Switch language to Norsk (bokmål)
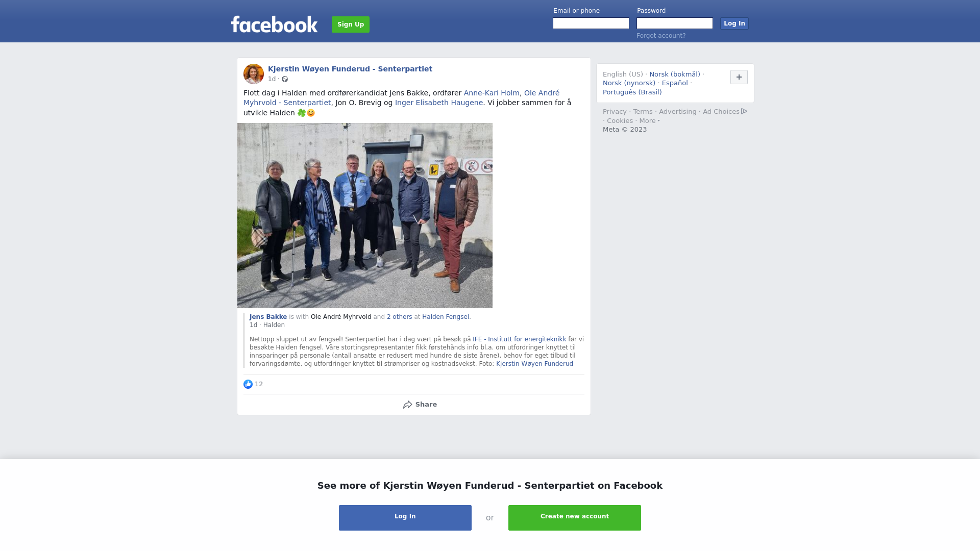 [x=675, y=74]
